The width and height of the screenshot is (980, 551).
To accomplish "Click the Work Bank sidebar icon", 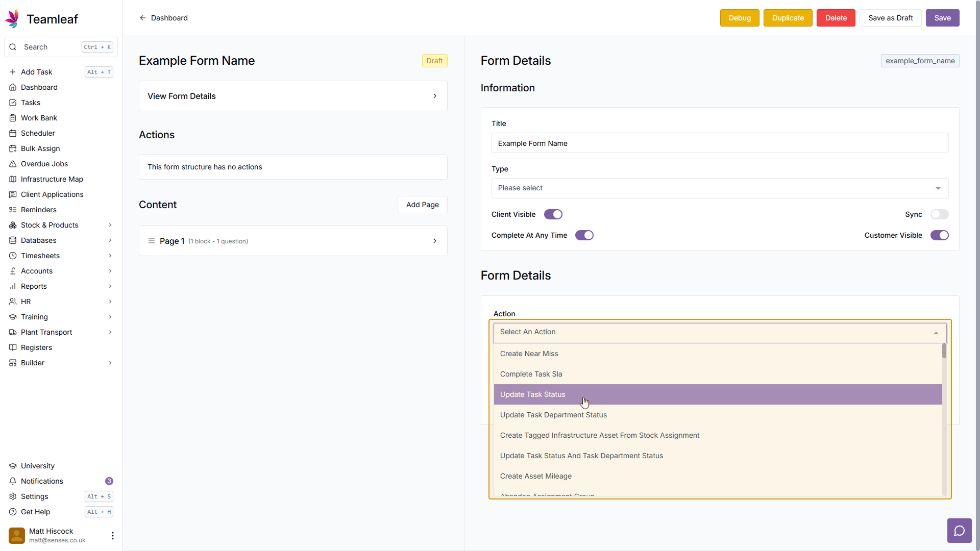I will 13,118.
